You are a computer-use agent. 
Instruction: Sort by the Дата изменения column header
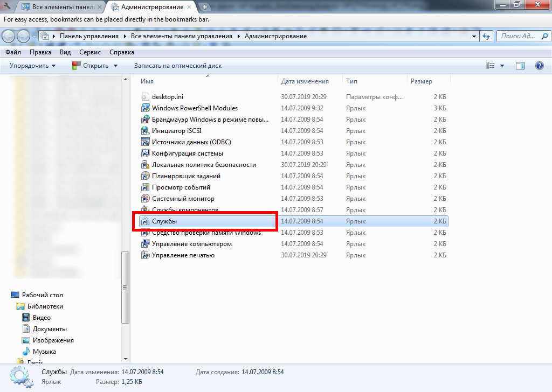[x=305, y=81]
